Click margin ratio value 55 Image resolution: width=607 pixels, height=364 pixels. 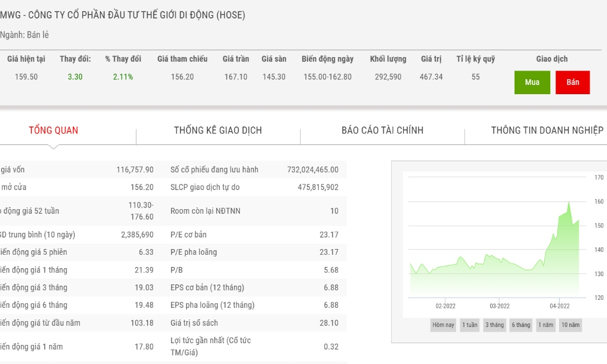[476, 77]
